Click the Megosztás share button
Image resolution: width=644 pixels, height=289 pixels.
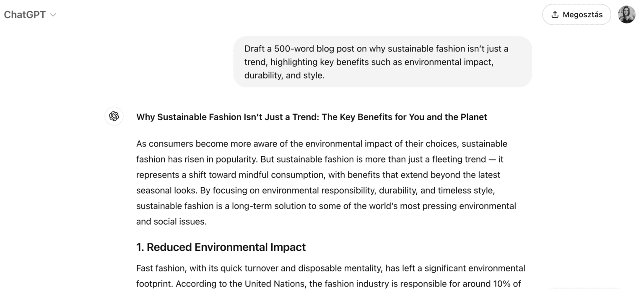pos(576,14)
